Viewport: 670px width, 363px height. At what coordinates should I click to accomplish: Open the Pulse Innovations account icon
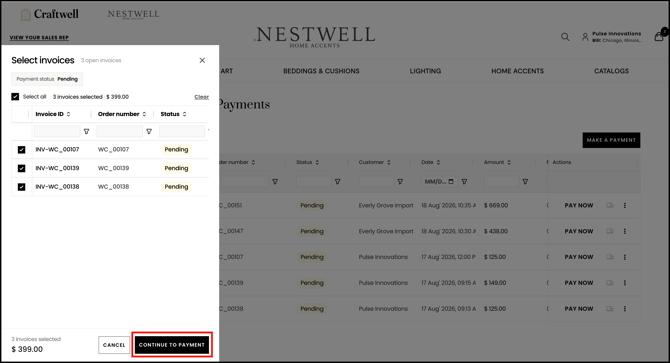[x=585, y=37]
